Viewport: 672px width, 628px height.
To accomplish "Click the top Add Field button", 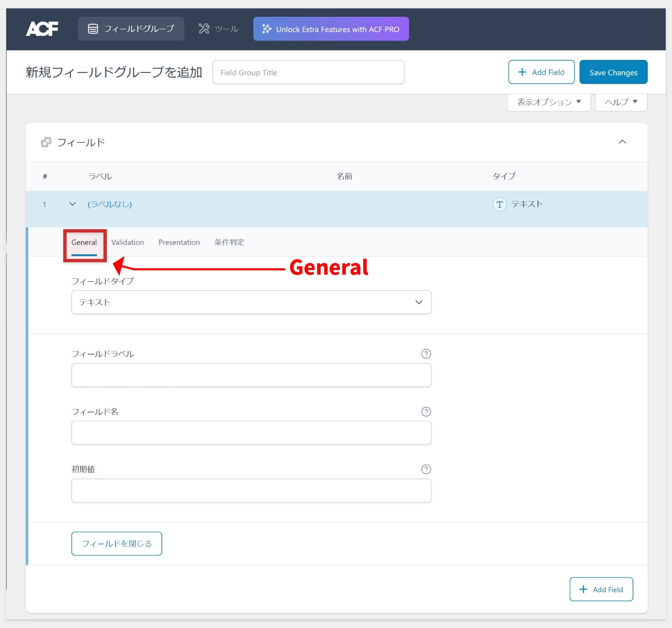I will click(x=541, y=72).
